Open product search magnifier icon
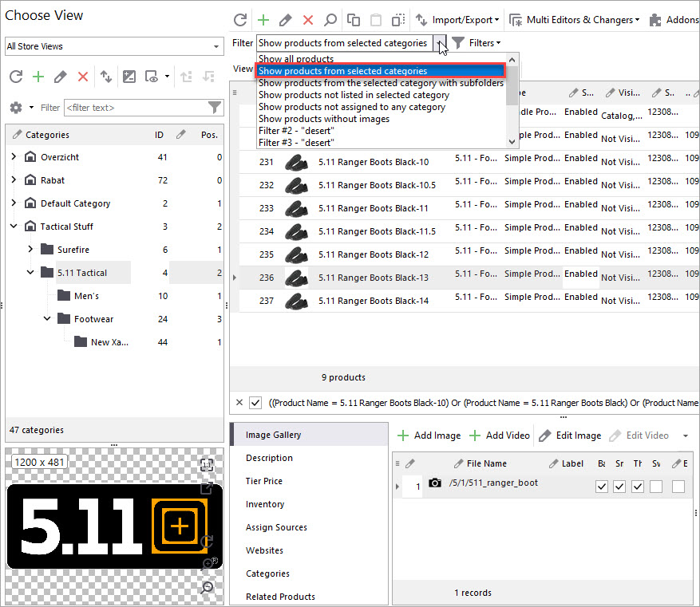The height and width of the screenshot is (607, 700). [x=330, y=20]
